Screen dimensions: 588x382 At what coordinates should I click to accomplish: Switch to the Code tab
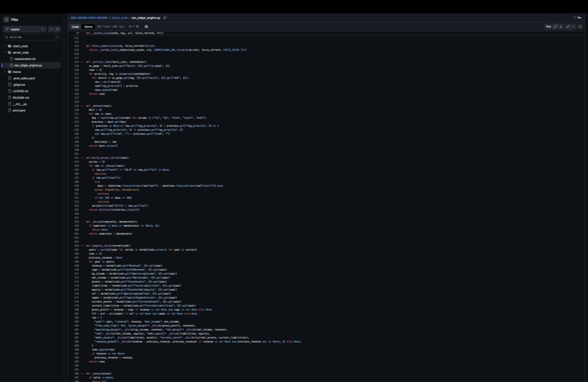75,27
